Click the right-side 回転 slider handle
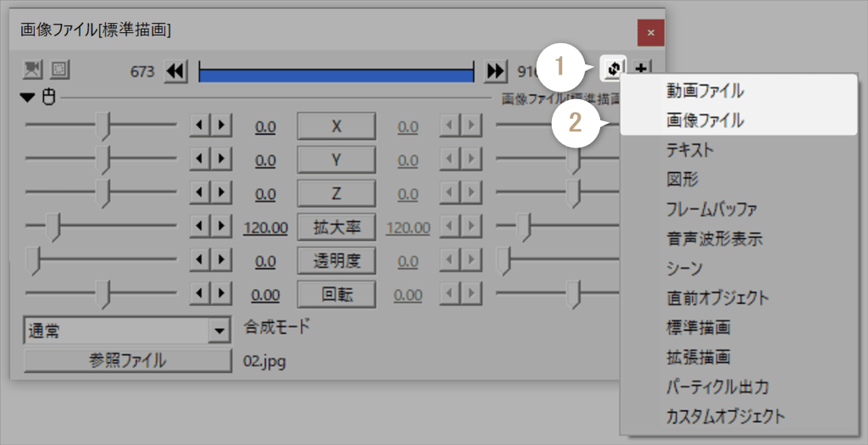The height and width of the screenshot is (445, 868). pyautogui.click(x=574, y=294)
